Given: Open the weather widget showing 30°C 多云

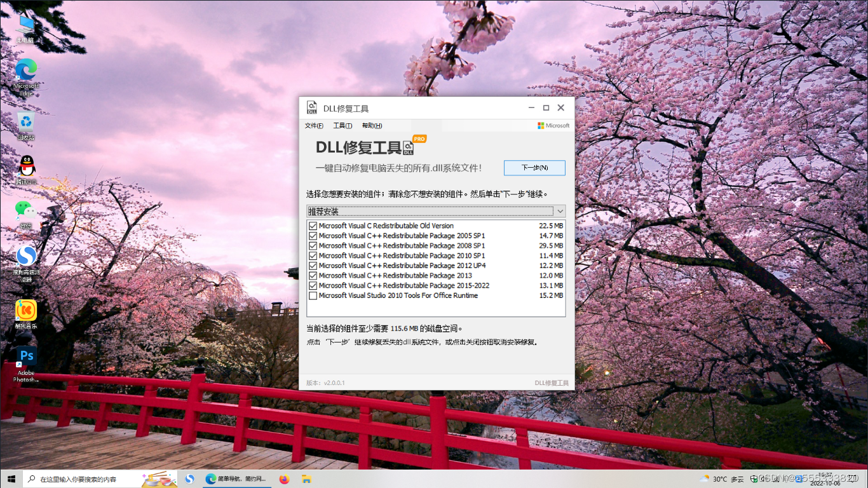Looking at the screenshot, I should pos(721,478).
